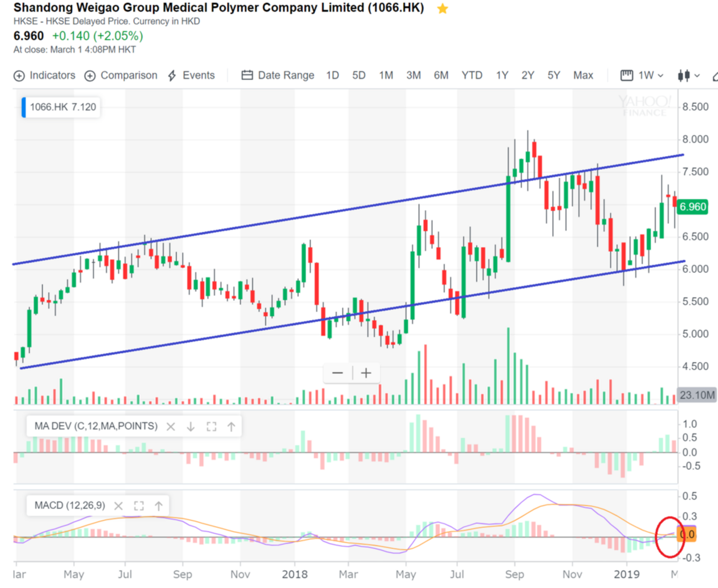Open the Events menu

[191, 75]
